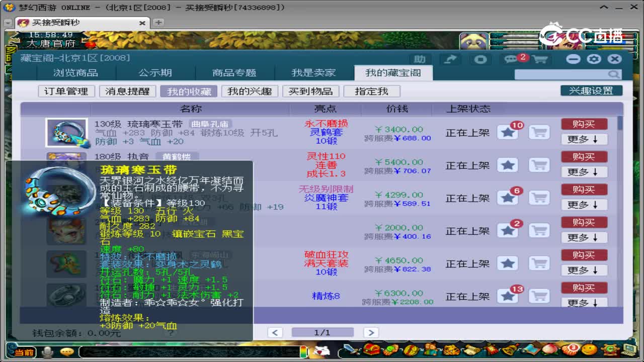Select 我的收藏 sub-tab
Image resolution: width=644 pixels, height=362 pixels.
[189, 92]
